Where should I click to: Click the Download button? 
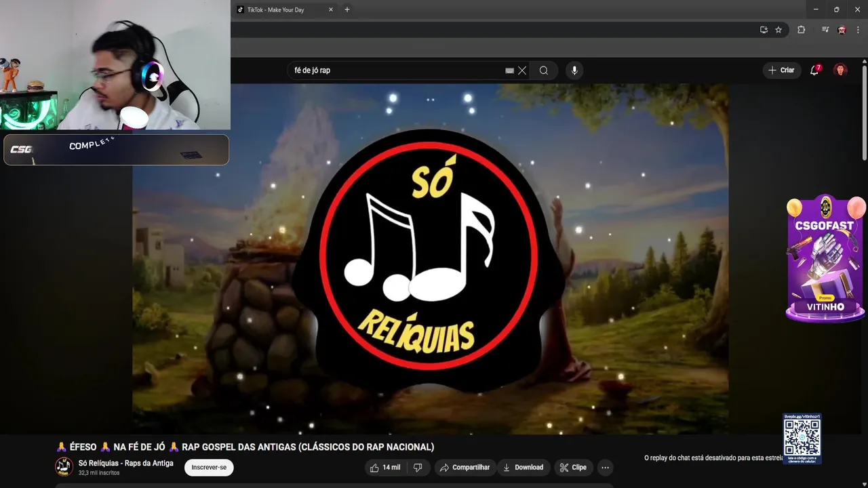523,468
